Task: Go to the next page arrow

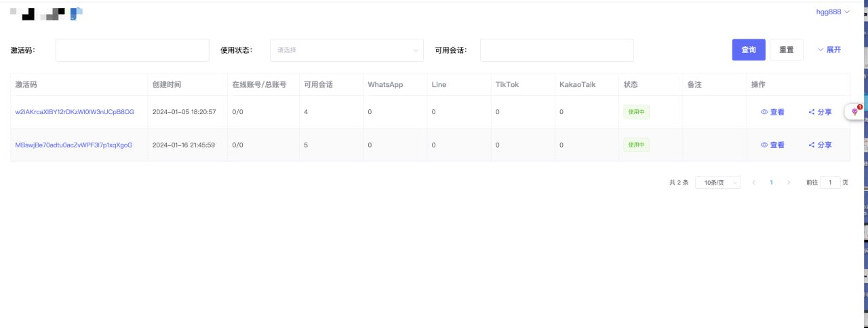Action: [x=788, y=183]
